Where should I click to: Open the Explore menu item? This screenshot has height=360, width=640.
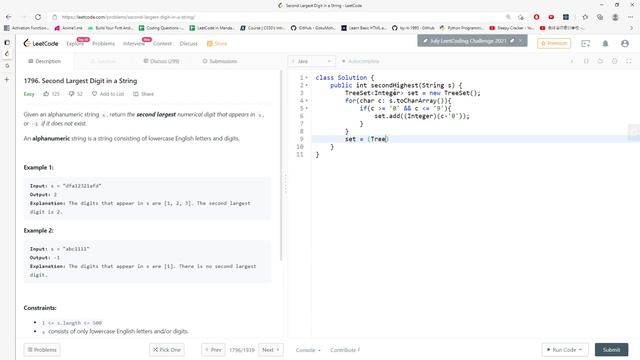(75, 43)
